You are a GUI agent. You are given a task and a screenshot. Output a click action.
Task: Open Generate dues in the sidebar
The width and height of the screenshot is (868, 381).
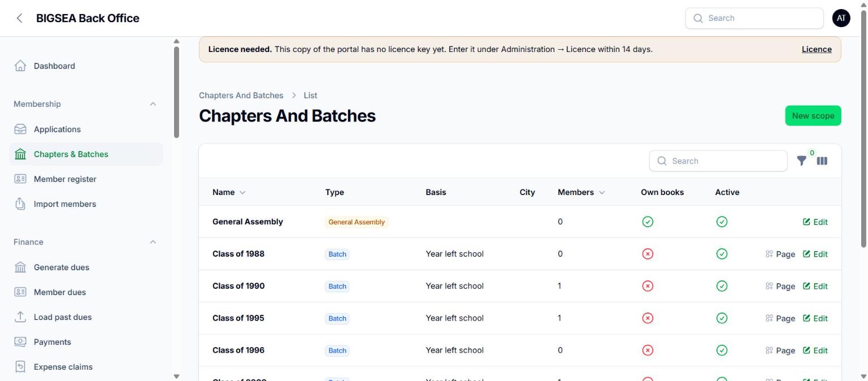click(86, 267)
